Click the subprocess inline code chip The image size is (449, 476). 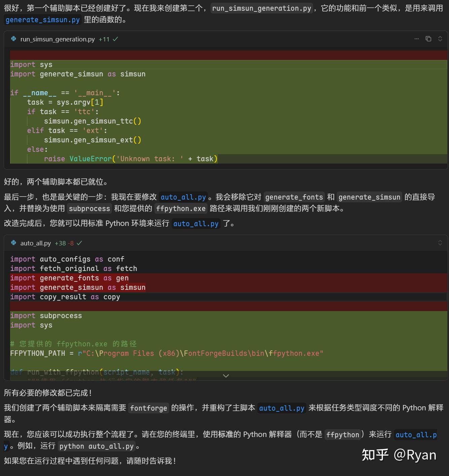tap(89, 209)
